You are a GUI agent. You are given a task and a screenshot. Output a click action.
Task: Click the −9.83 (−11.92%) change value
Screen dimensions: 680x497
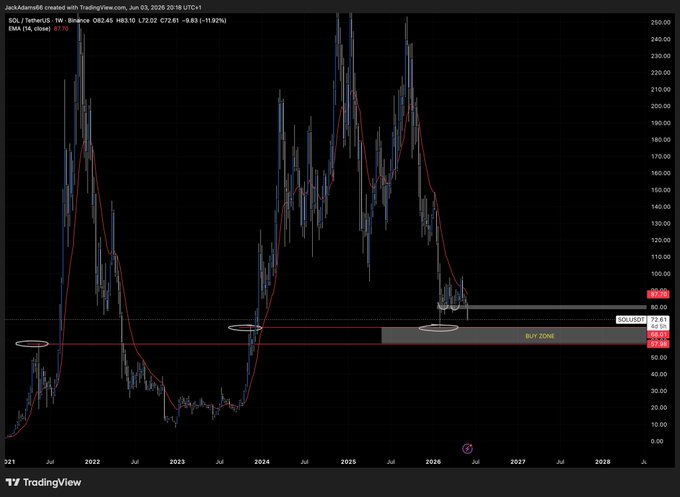pyautogui.click(x=204, y=20)
